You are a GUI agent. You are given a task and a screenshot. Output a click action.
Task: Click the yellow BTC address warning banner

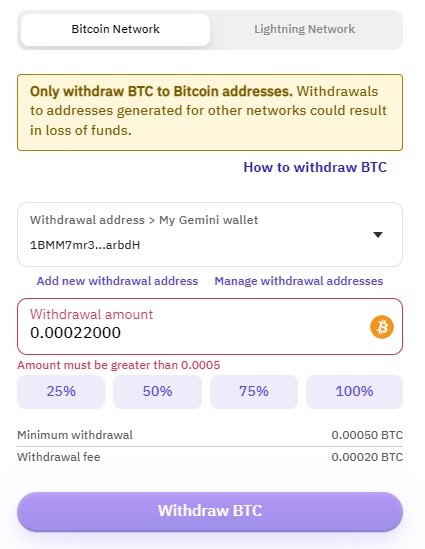[x=210, y=112]
